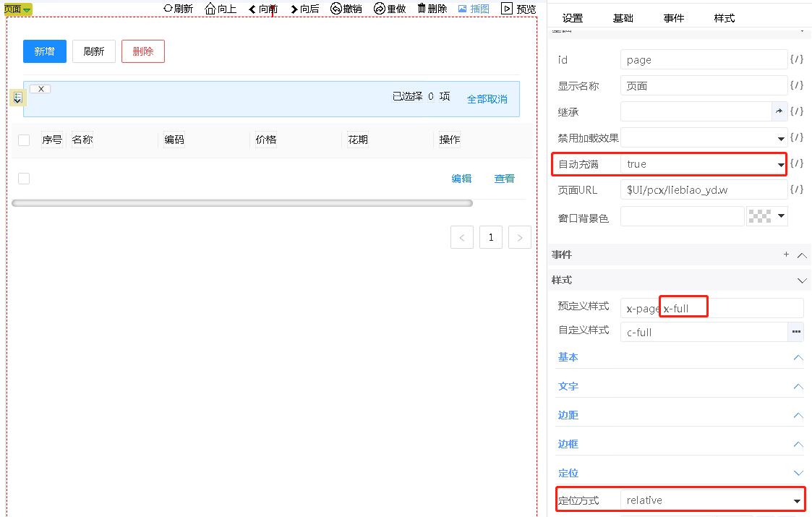Screen dimensions: 812x517
Task: Switch to the 事件 tab
Action: point(673,18)
